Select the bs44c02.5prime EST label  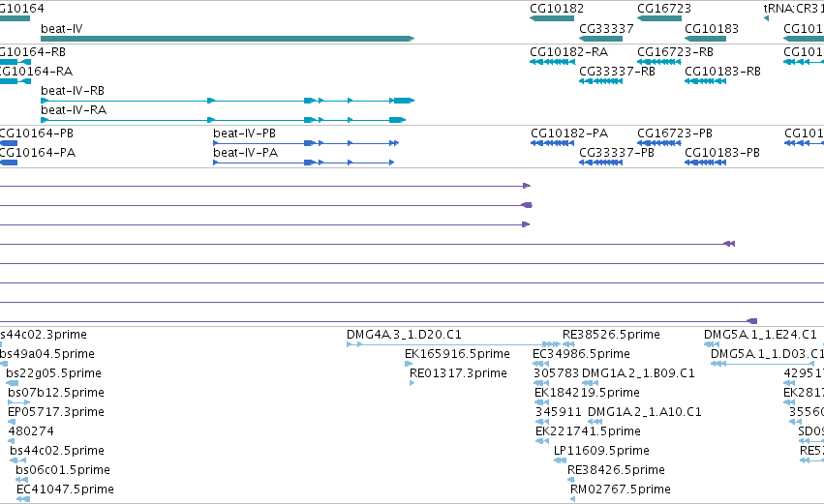pyautogui.click(x=57, y=451)
